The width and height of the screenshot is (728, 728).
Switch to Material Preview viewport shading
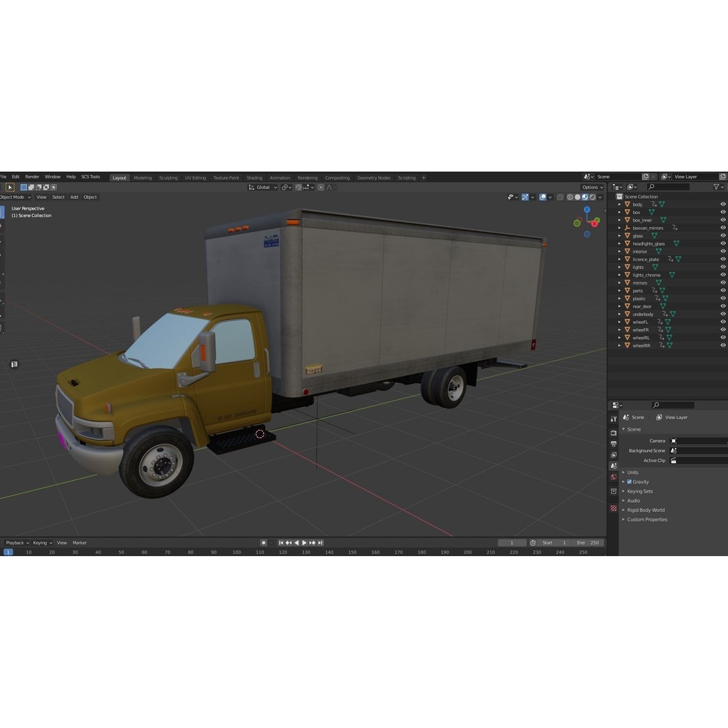click(x=585, y=197)
